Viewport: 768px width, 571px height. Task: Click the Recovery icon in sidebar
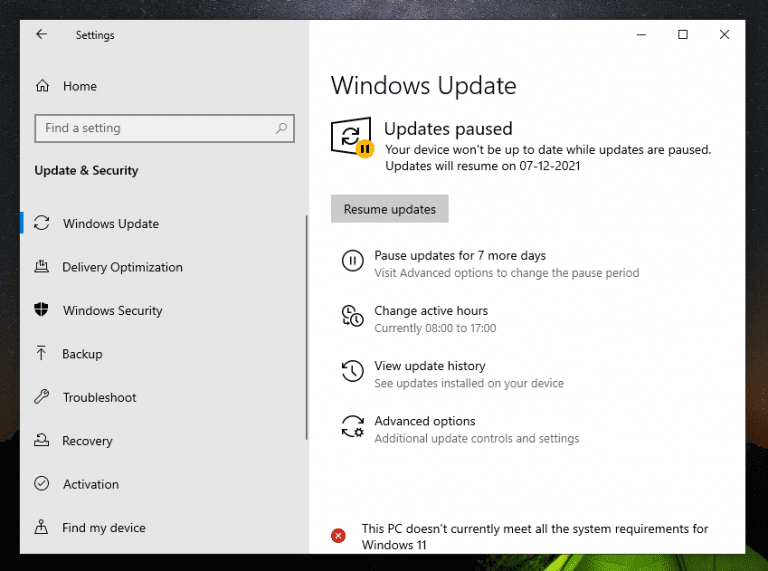click(42, 441)
